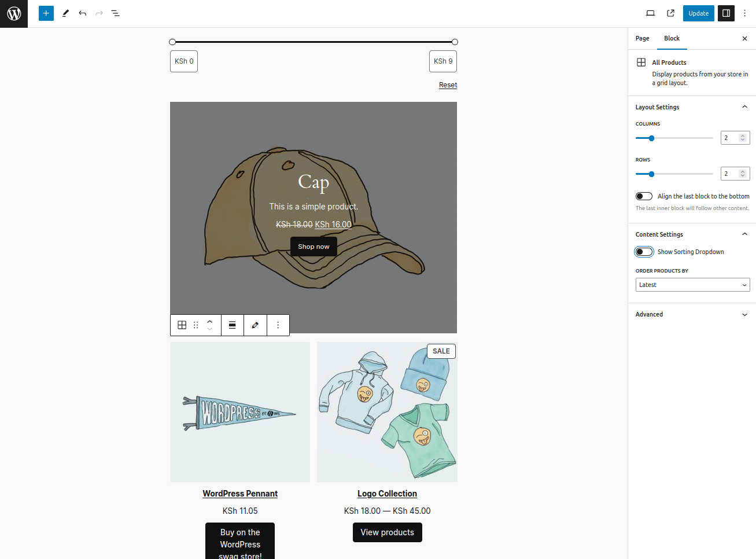Select the Block tab
Screen dimensions: 756x559
672,38
